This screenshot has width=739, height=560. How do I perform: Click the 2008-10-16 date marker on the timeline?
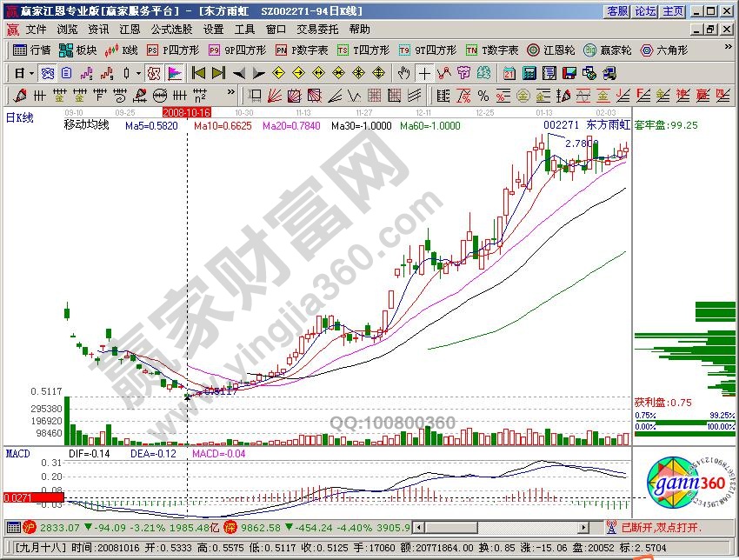[x=187, y=112]
